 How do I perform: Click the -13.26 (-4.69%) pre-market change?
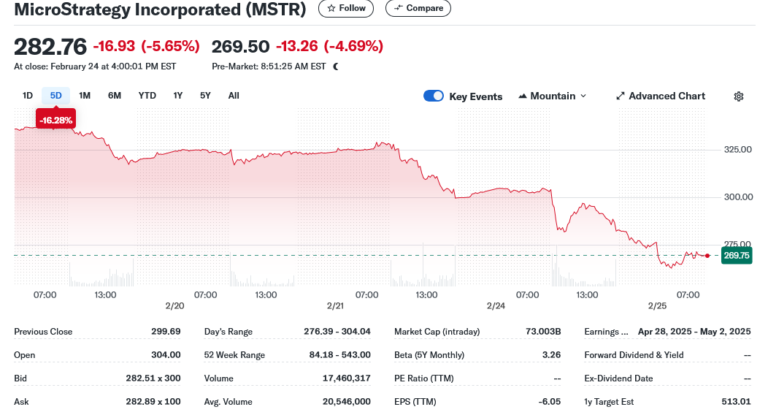(x=329, y=47)
